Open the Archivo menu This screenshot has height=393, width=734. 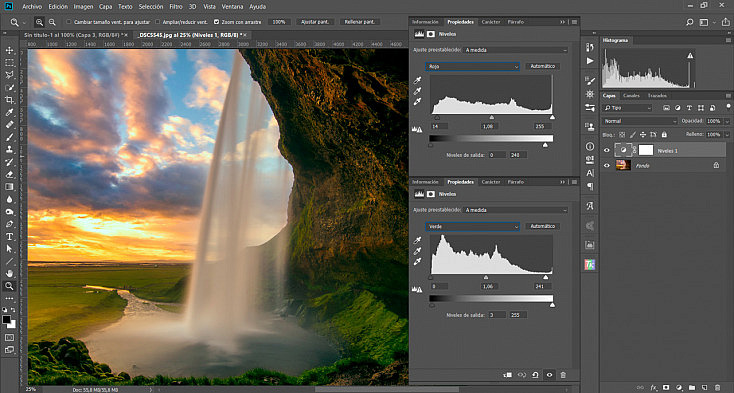[x=32, y=7]
